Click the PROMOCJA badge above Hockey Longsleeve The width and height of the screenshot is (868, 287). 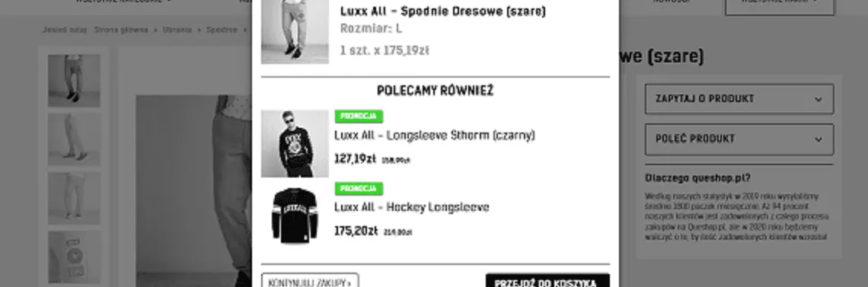tap(359, 189)
